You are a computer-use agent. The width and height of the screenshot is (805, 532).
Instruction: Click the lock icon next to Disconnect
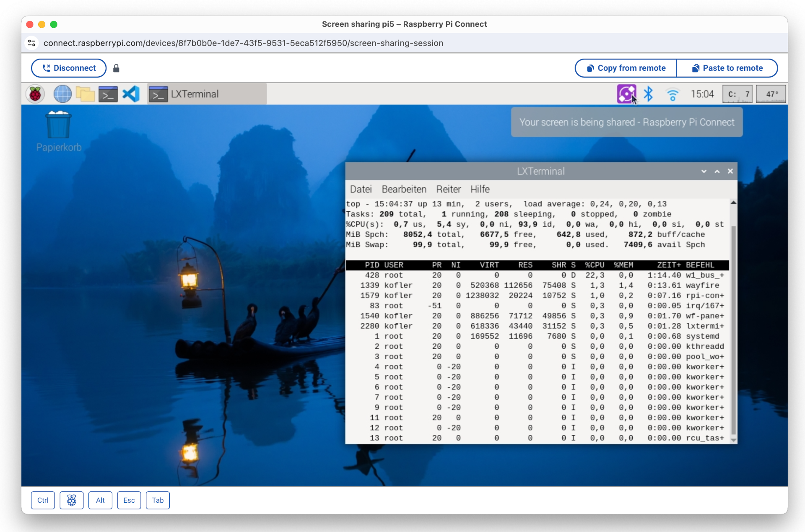pyautogui.click(x=116, y=68)
